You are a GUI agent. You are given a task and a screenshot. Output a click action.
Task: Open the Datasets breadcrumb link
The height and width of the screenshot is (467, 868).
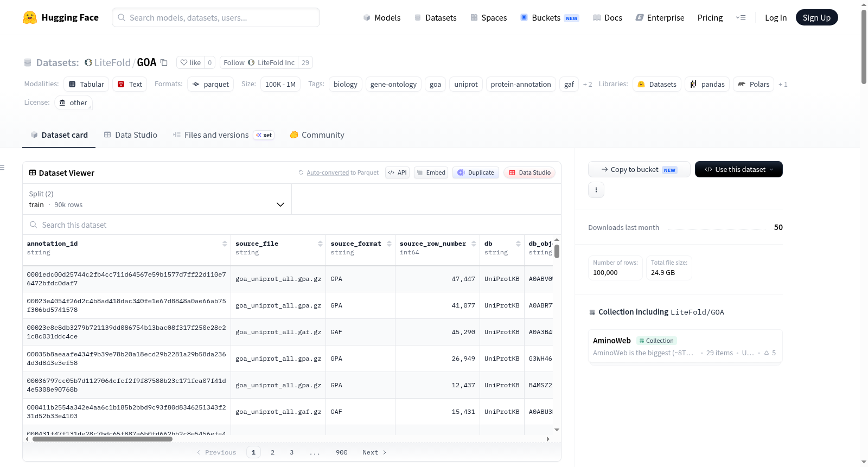[x=57, y=62]
